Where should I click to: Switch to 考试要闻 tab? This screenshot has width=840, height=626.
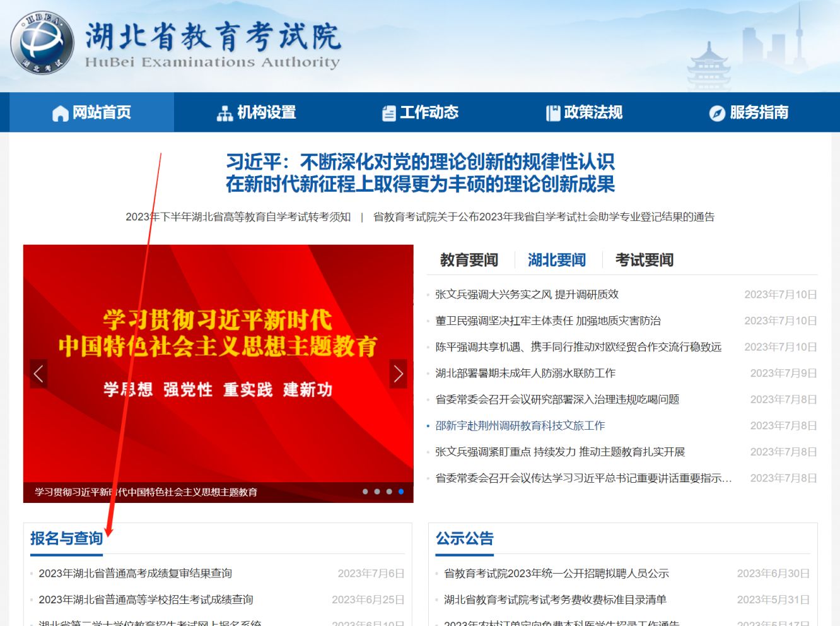point(645,260)
